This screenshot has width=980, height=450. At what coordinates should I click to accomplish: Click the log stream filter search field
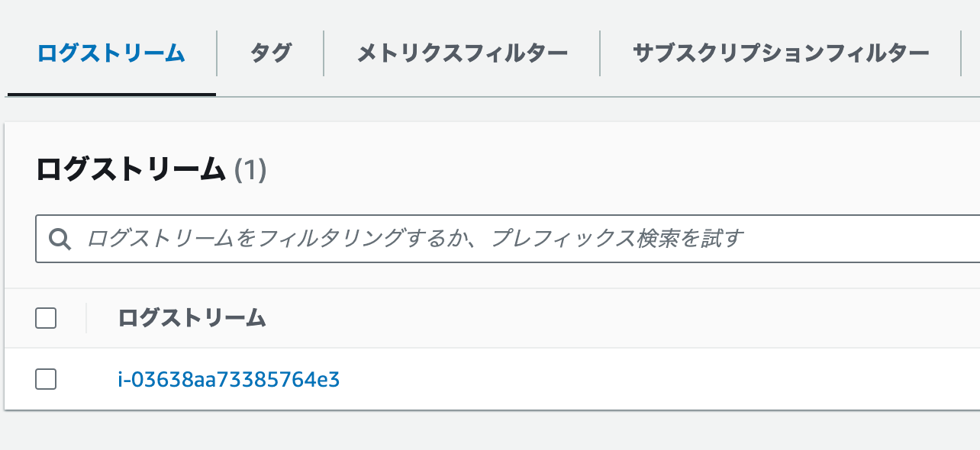305,238
